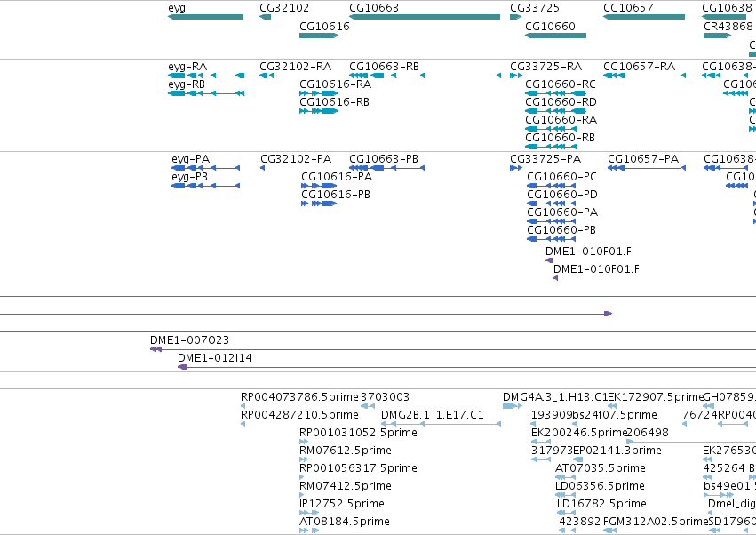Screen dimensions: 756x535
Task: Open the EP02141.3prime EST
Action: (577, 459)
